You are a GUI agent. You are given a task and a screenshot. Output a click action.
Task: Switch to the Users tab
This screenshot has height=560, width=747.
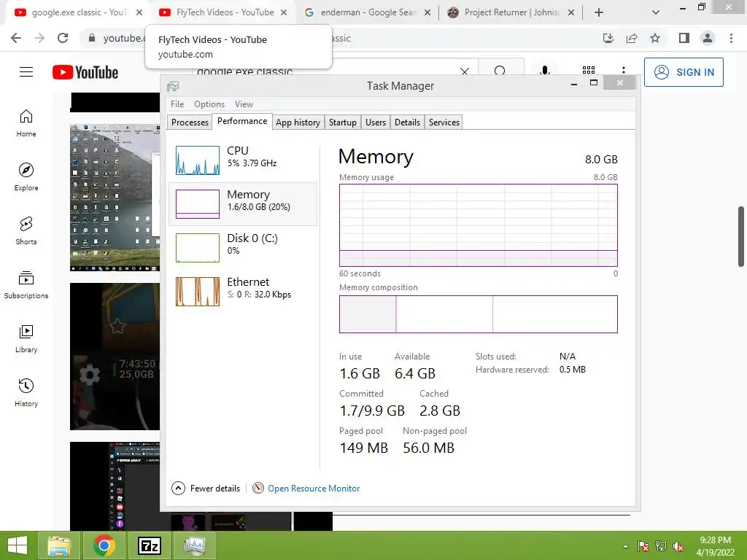[x=376, y=122]
